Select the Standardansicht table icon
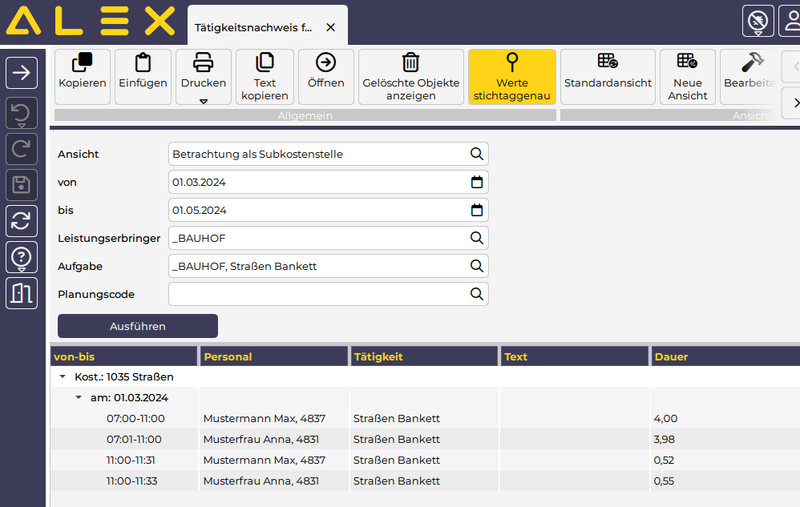The image size is (800, 507). point(607,64)
